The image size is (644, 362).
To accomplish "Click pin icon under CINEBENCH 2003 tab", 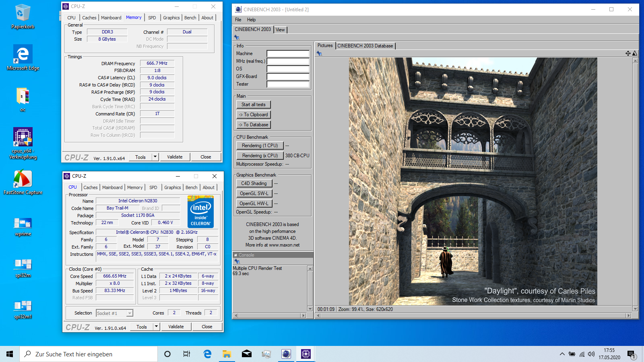I will (237, 37).
